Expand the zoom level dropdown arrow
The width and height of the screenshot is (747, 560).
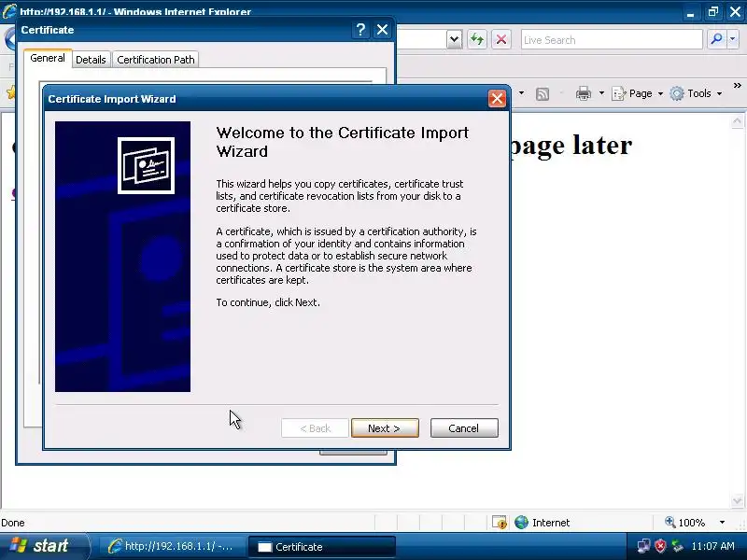[x=722, y=523]
